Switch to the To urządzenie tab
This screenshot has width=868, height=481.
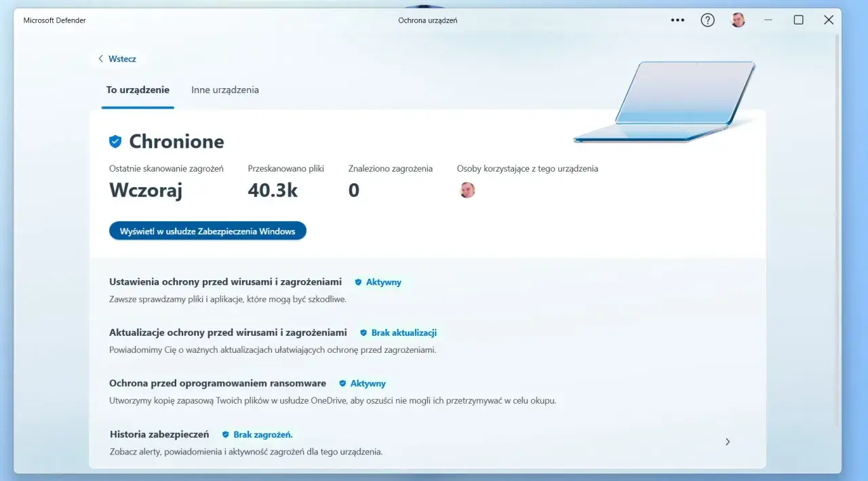point(138,90)
